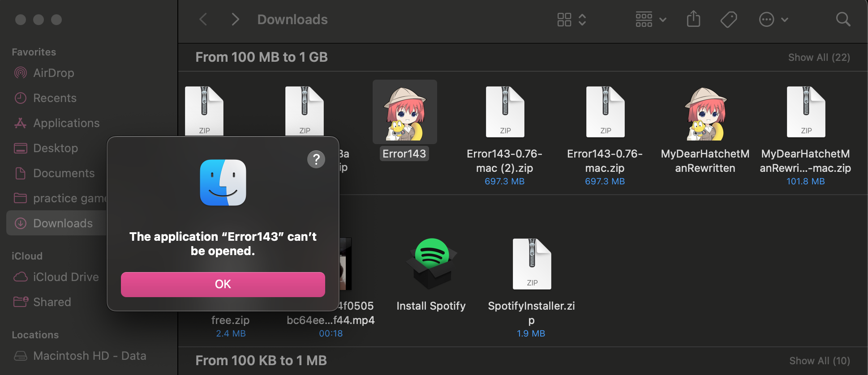Open the Install Spotify installer icon

[x=431, y=264]
